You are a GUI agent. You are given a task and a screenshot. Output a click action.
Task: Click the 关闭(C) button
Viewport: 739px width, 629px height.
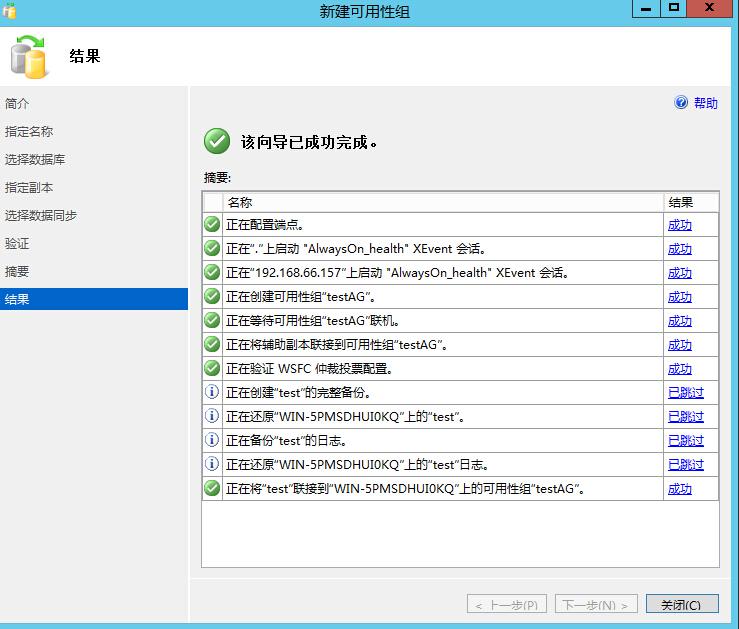click(682, 604)
